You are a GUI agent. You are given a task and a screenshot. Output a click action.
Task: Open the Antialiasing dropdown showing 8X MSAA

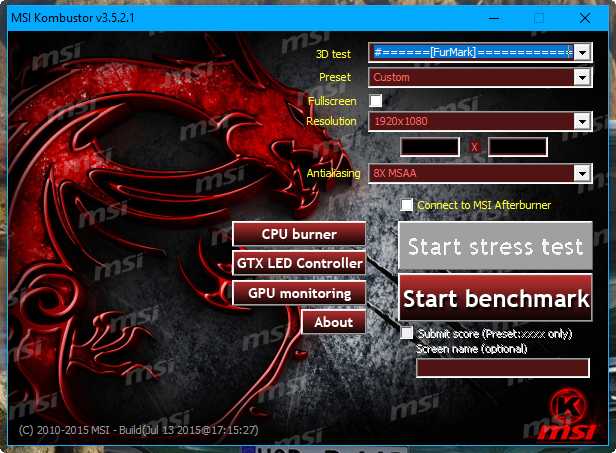pyautogui.click(x=480, y=173)
